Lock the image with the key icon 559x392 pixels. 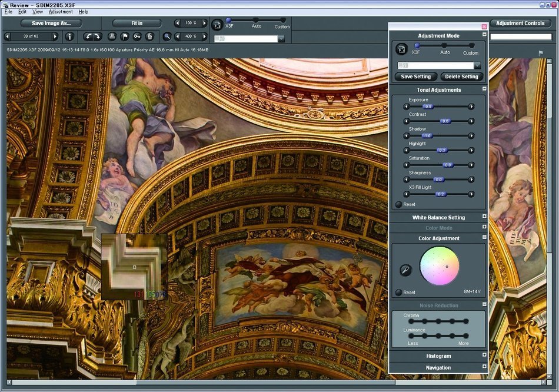(137, 36)
